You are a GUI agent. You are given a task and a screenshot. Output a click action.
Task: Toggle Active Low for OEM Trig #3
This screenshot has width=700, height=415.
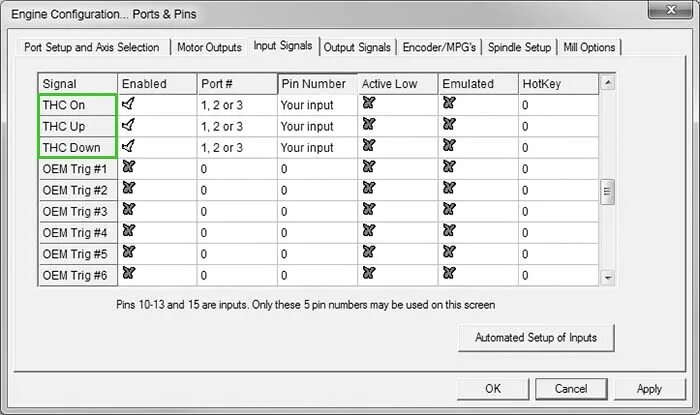click(x=369, y=209)
